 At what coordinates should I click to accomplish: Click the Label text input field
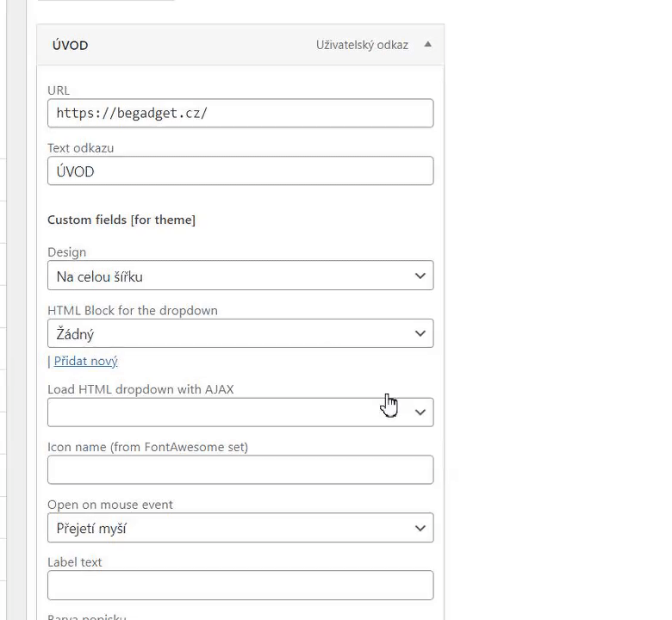(x=240, y=586)
